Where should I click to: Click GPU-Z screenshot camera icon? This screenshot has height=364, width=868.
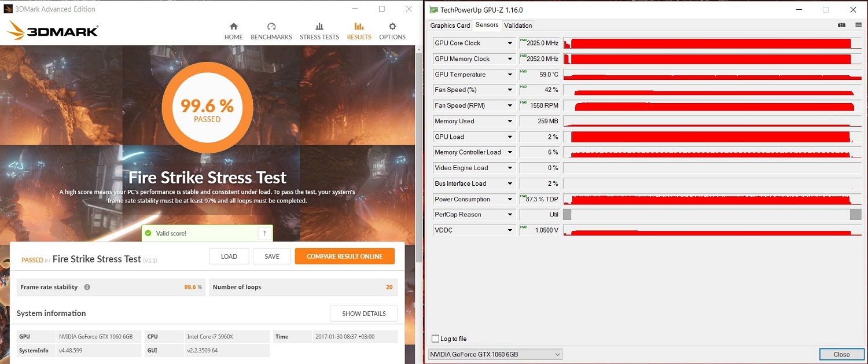tap(841, 25)
